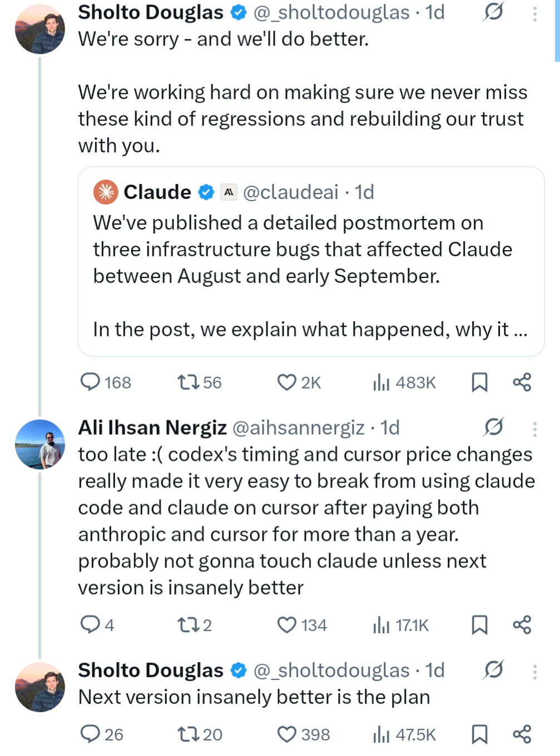Open the @claudeai handle in quoted post

290,192
